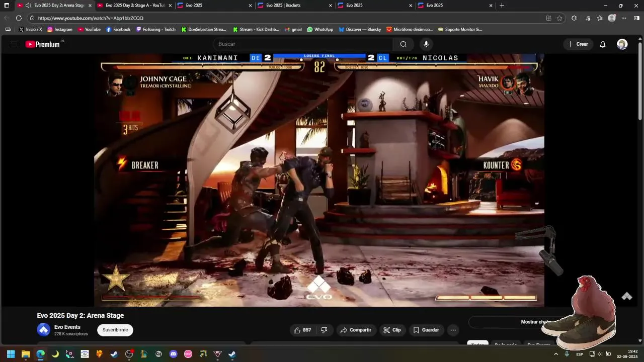
Task: Click the Suscribirme button
Action: click(115, 330)
